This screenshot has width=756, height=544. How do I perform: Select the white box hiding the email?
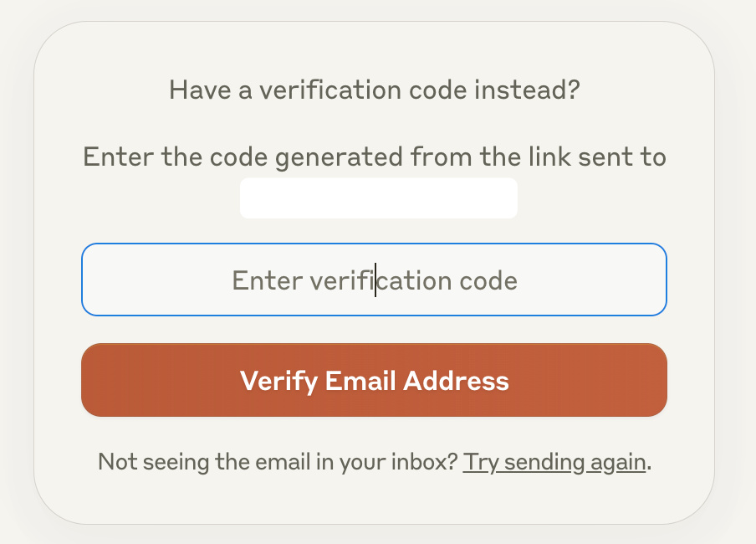[378, 198]
